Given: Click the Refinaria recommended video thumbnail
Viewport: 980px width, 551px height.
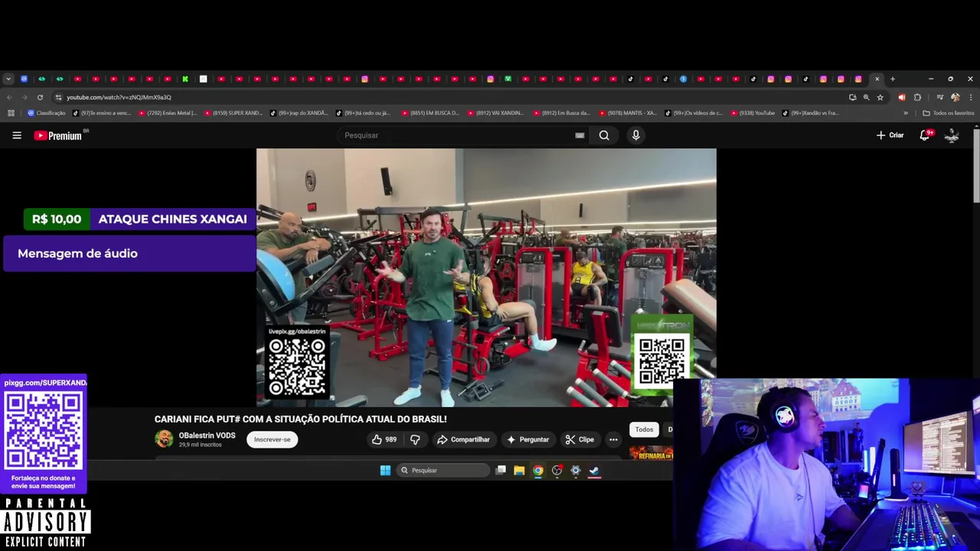Looking at the screenshot, I should click(652, 452).
